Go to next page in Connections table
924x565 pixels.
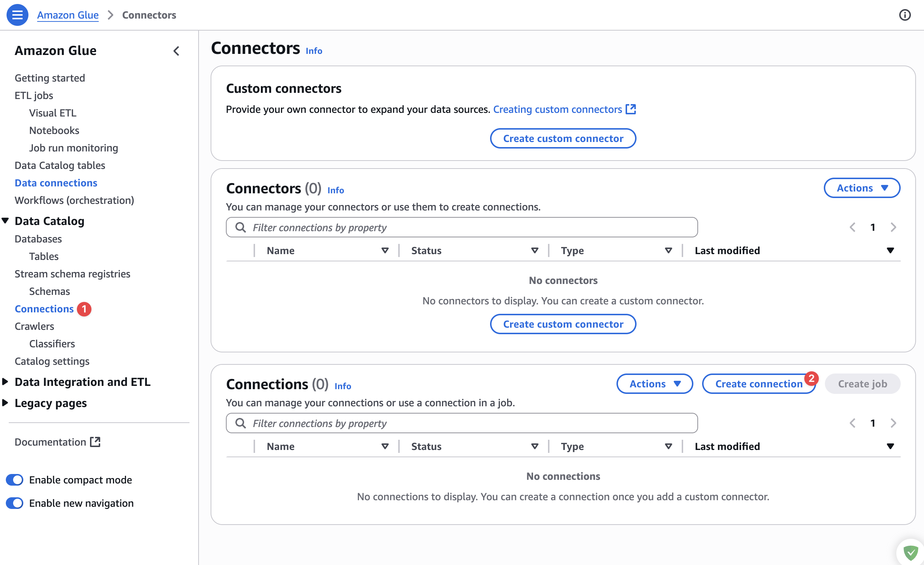pos(893,423)
